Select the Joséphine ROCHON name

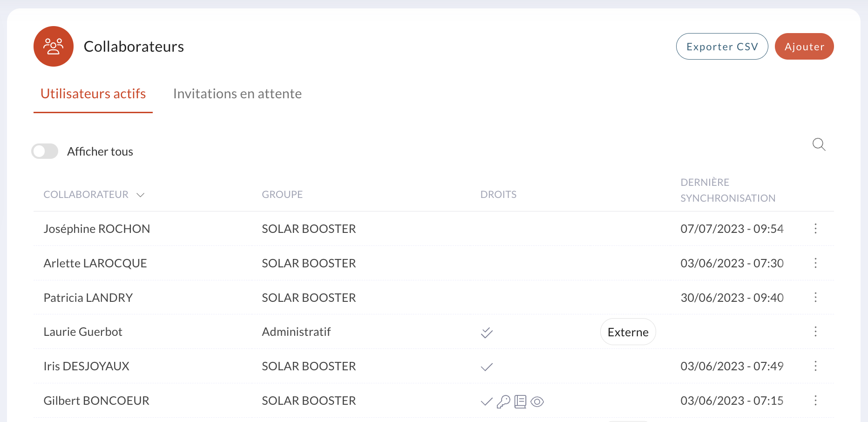tap(97, 229)
